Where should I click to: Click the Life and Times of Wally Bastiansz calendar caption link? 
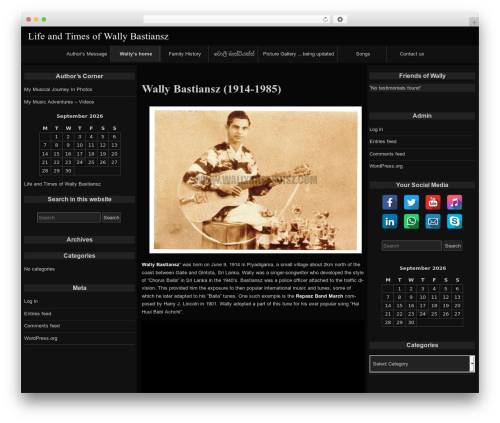coord(62,184)
